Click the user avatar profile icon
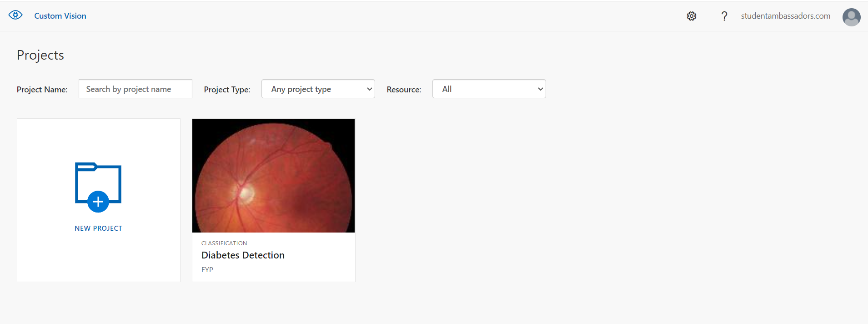The width and height of the screenshot is (868, 324). (851, 17)
